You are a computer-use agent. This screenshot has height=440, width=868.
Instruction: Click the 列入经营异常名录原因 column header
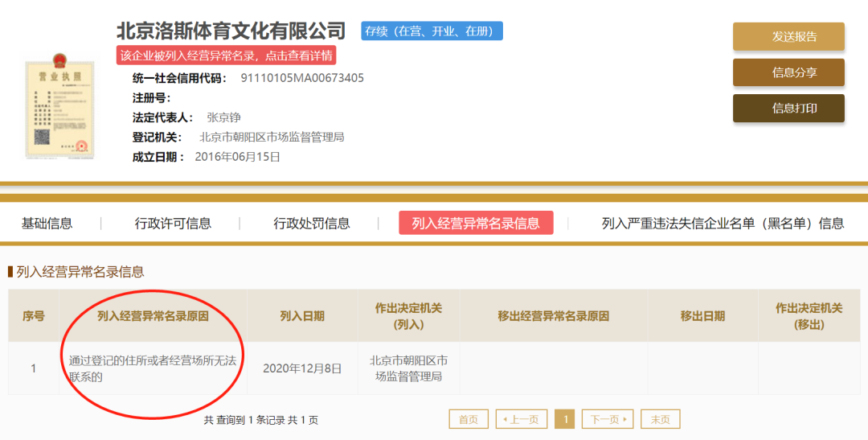tap(153, 316)
